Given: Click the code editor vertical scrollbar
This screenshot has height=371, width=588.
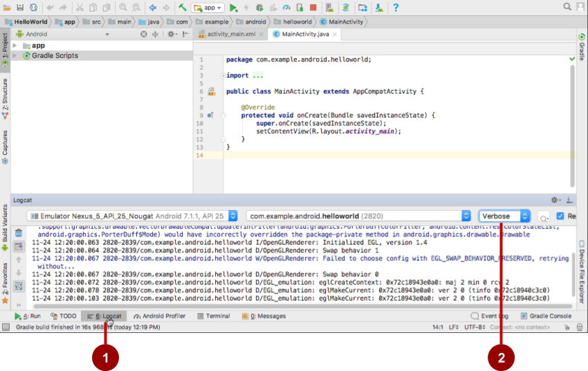Looking at the screenshot, I should coord(572,126).
